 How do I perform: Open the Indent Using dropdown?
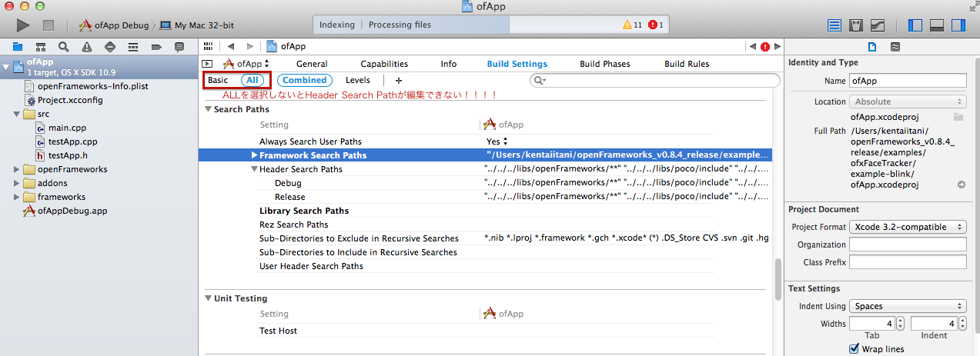[908, 306]
